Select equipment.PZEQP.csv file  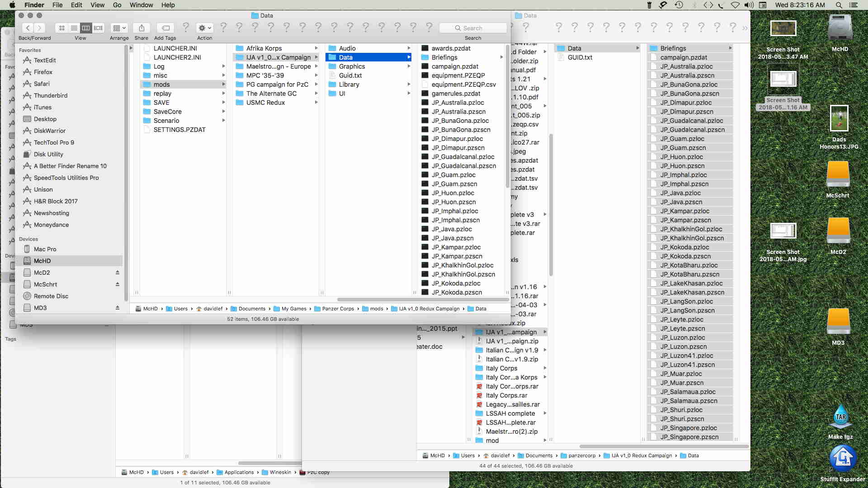click(x=463, y=84)
